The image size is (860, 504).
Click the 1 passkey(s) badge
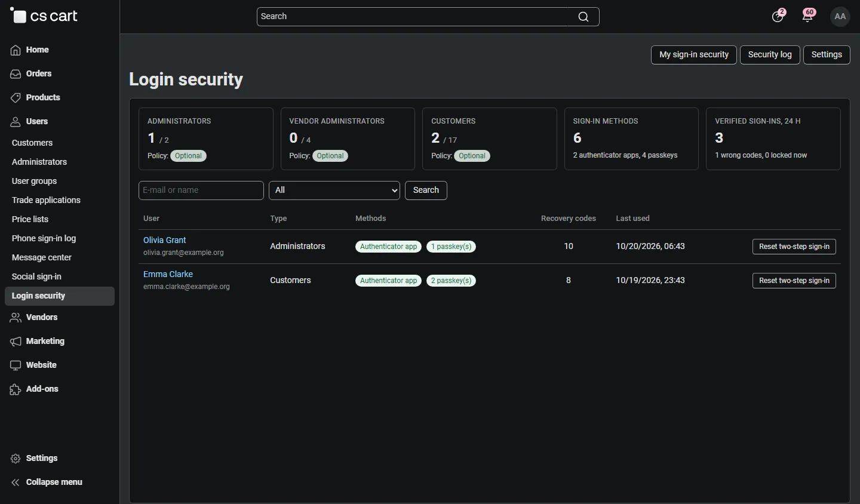coord(451,247)
